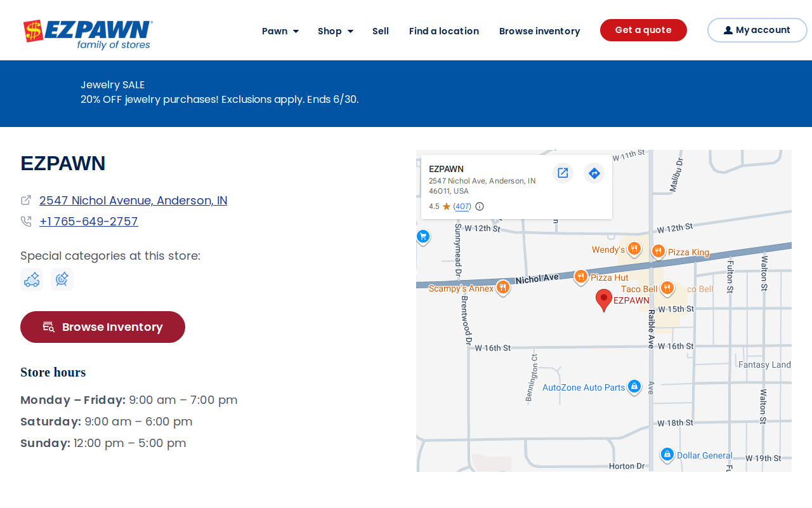Select the second special category icon
This screenshot has height=508, width=812.
point(62,279)
